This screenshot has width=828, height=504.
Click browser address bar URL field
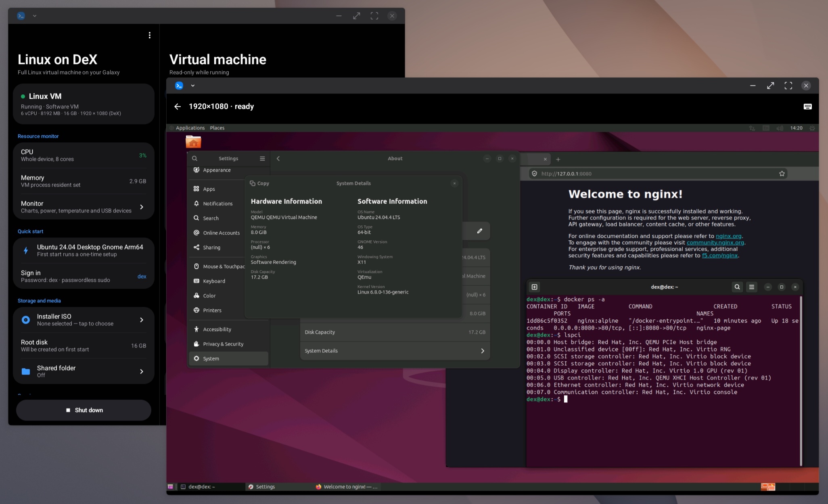pyautogui.click(x=658, y=173)
